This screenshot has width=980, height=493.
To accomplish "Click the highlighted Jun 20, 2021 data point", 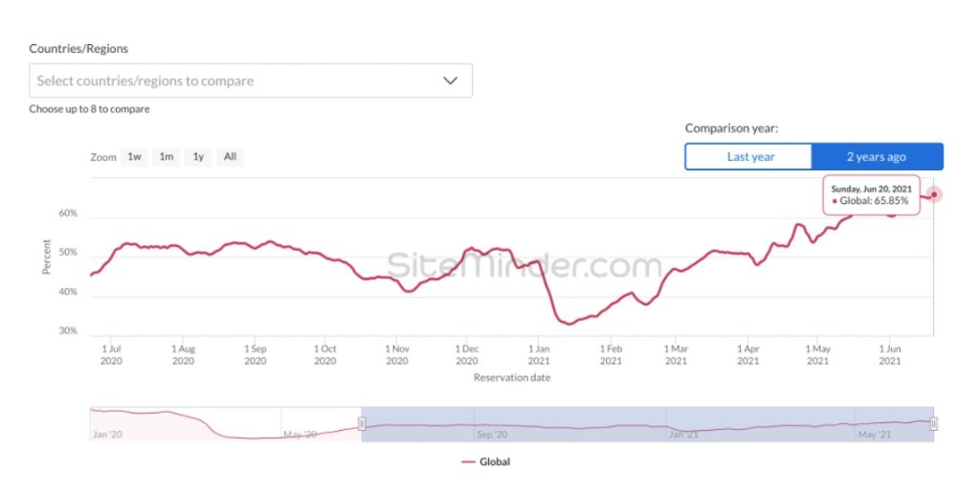I will pos(934,195).
